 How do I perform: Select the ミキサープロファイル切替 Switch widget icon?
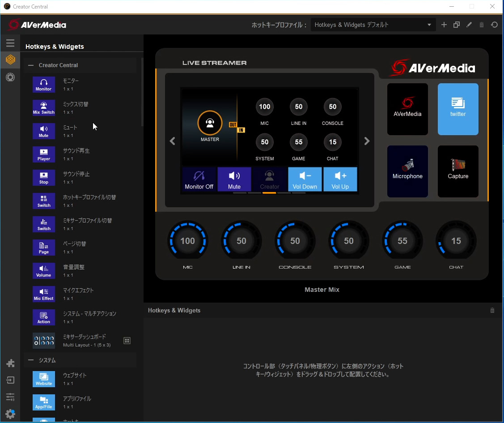[44, 224]
